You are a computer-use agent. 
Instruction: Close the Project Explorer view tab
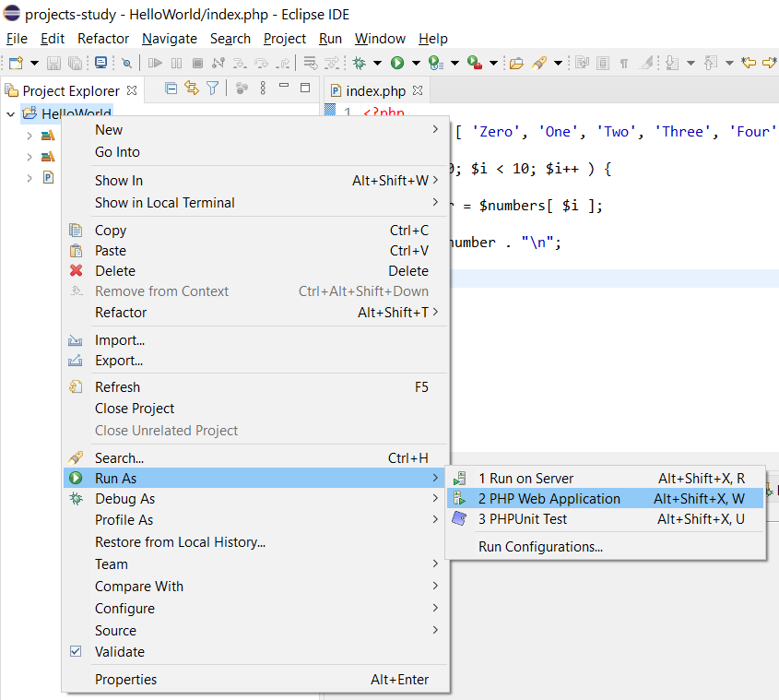[132, 90]
